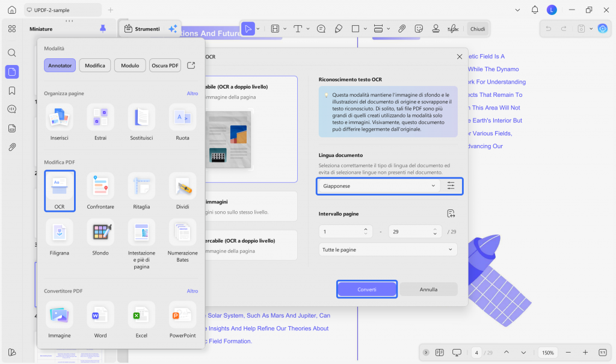
Task: Select the Ruota pages tool
Action: (182, 122)
